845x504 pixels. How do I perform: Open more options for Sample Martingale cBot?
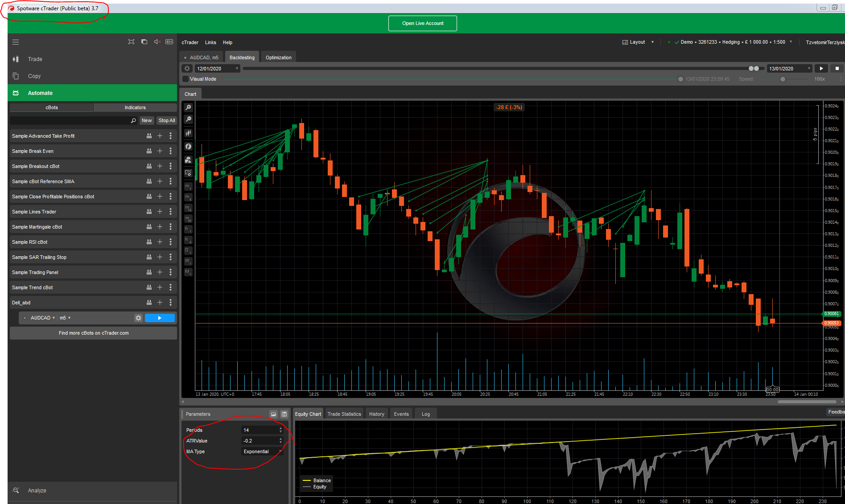pyautogui.click(x=170, y=227)
